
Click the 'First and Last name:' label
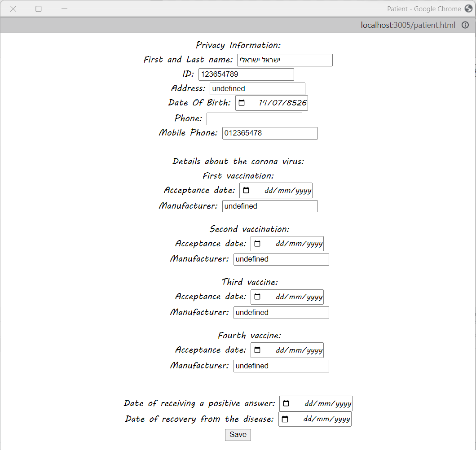188,59
